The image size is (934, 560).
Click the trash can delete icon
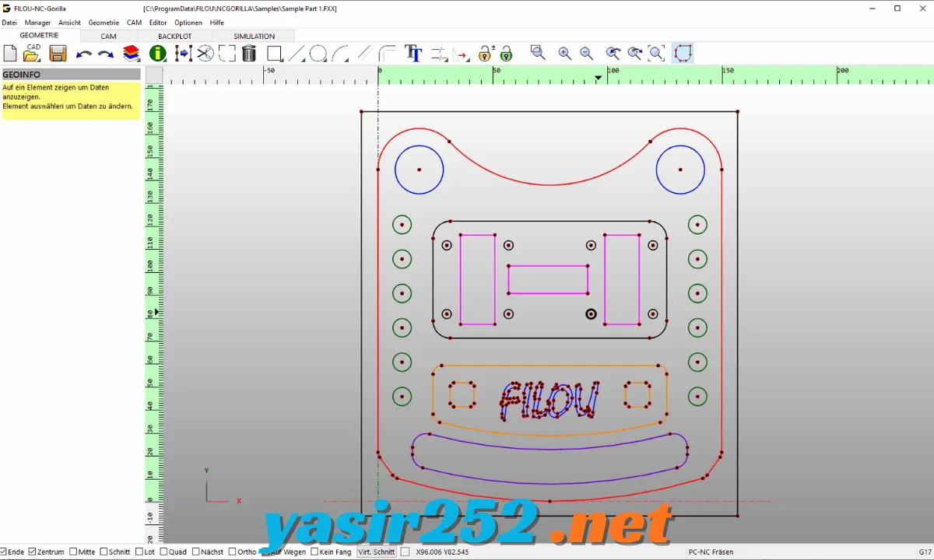[249, 53]
